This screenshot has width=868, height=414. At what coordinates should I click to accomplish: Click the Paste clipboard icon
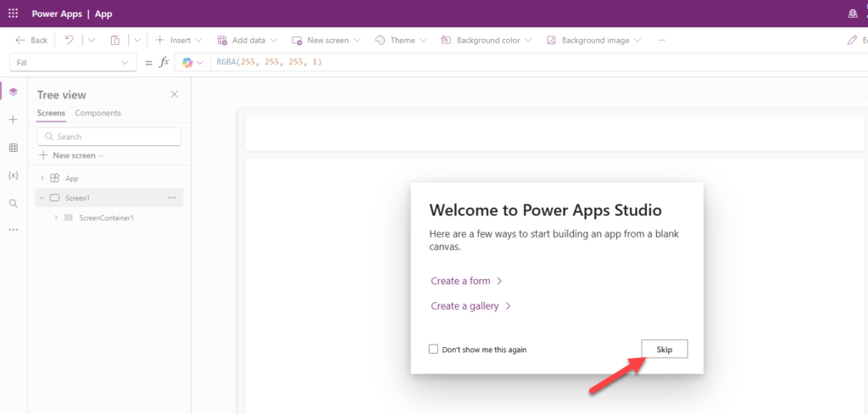point(115,41)
